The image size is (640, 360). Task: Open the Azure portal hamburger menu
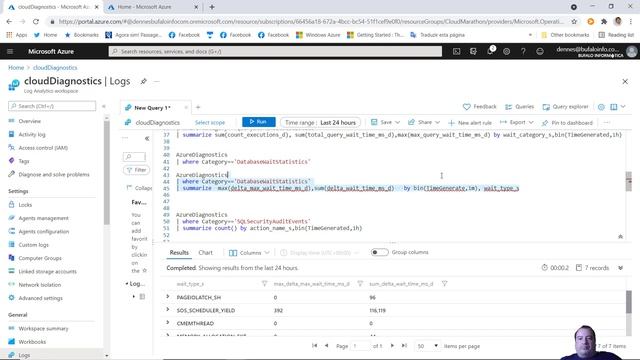(10, 51)
